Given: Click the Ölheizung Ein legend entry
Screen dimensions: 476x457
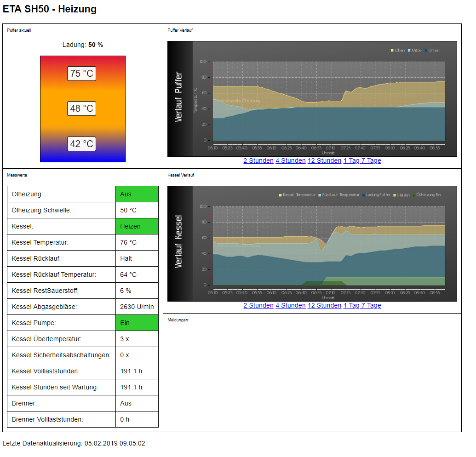Looking at the screenshot, I should [x=426, y=195].
